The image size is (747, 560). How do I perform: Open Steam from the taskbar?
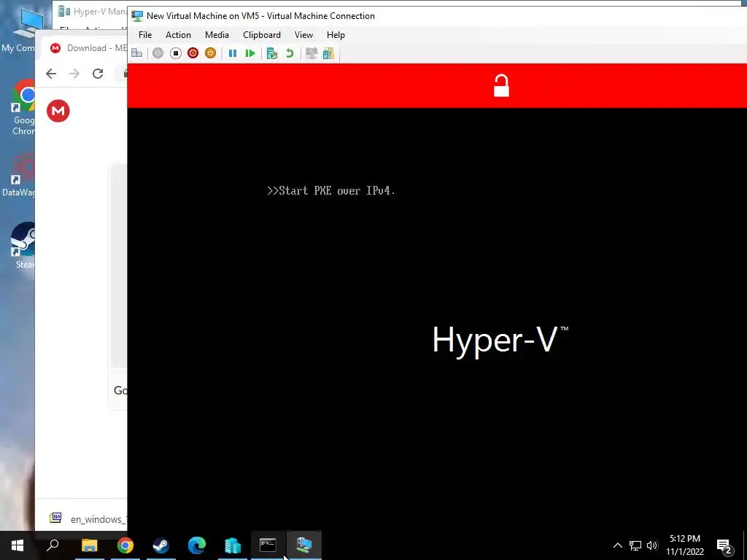pos(161,545)
